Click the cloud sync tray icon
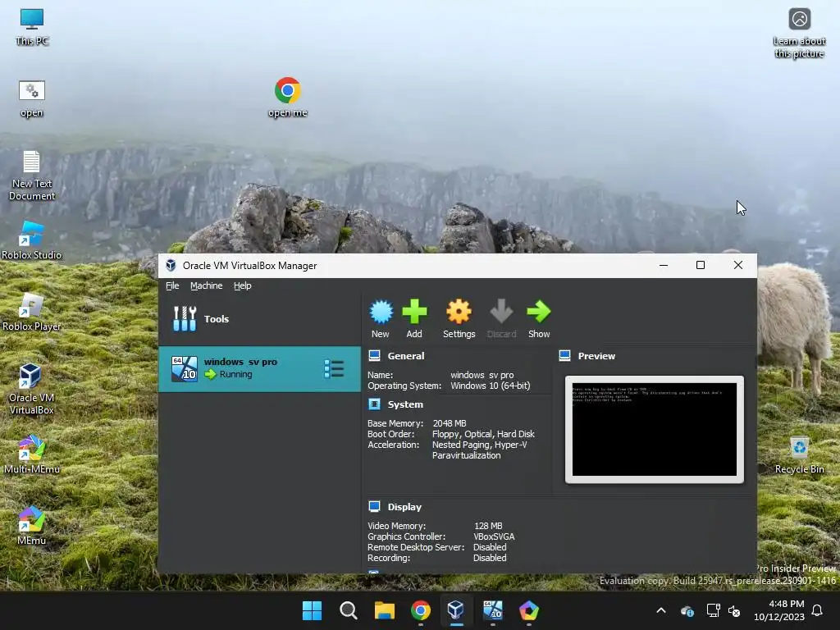 pyautogui.click(x=687, y=610)
